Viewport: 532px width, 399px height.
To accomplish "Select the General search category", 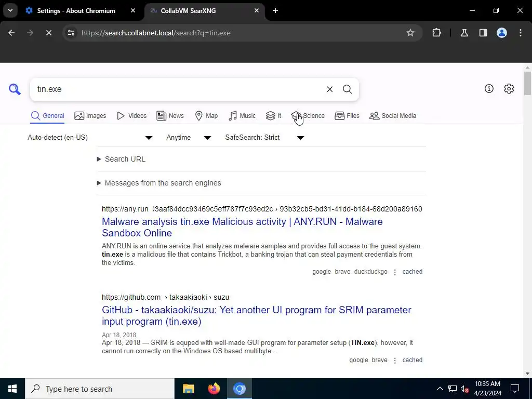I will point(47,116).
